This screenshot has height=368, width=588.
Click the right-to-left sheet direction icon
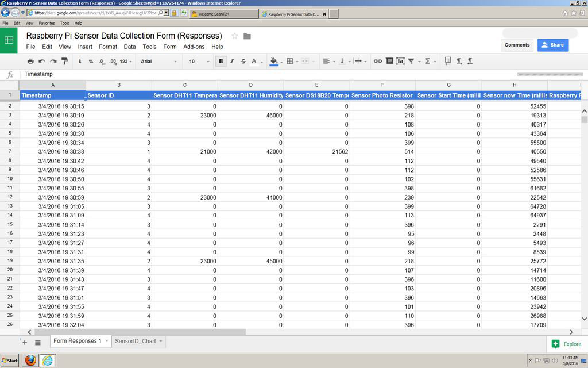tap(448, 61)
